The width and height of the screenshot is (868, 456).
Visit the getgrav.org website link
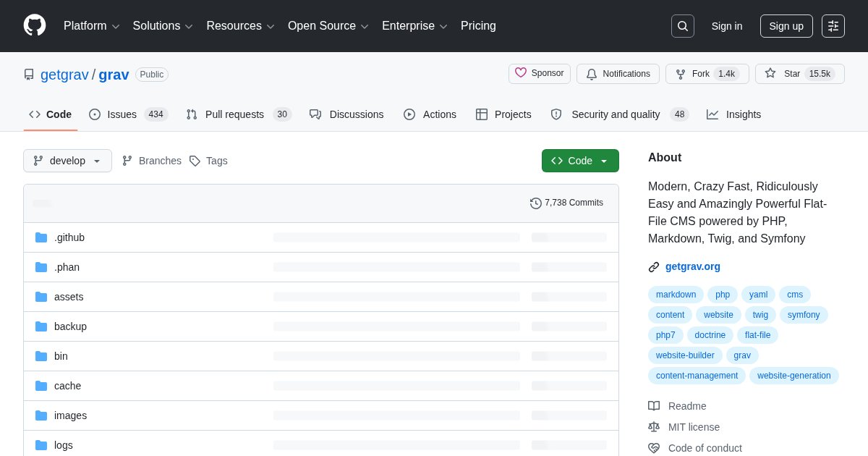coord(693,266)
